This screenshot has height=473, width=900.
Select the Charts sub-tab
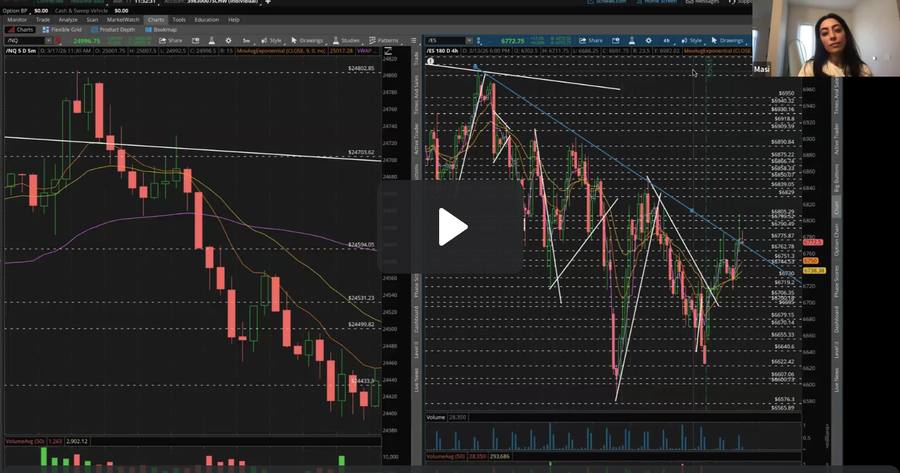21,29
